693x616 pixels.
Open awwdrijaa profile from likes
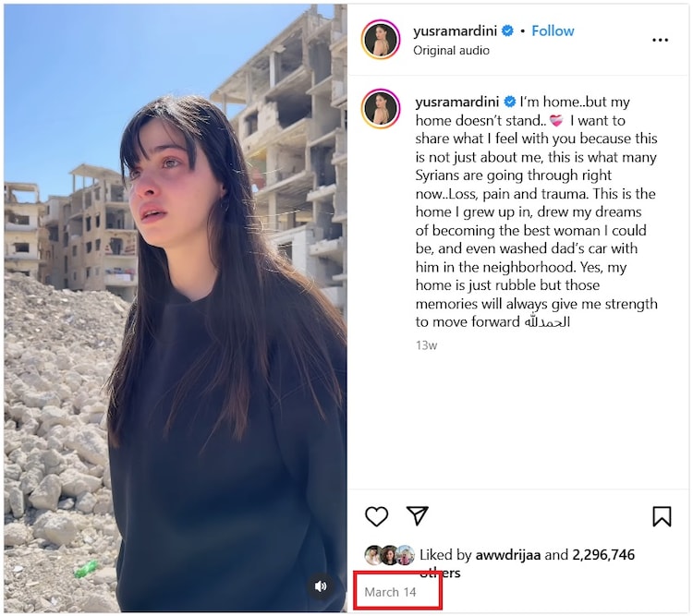508,554
